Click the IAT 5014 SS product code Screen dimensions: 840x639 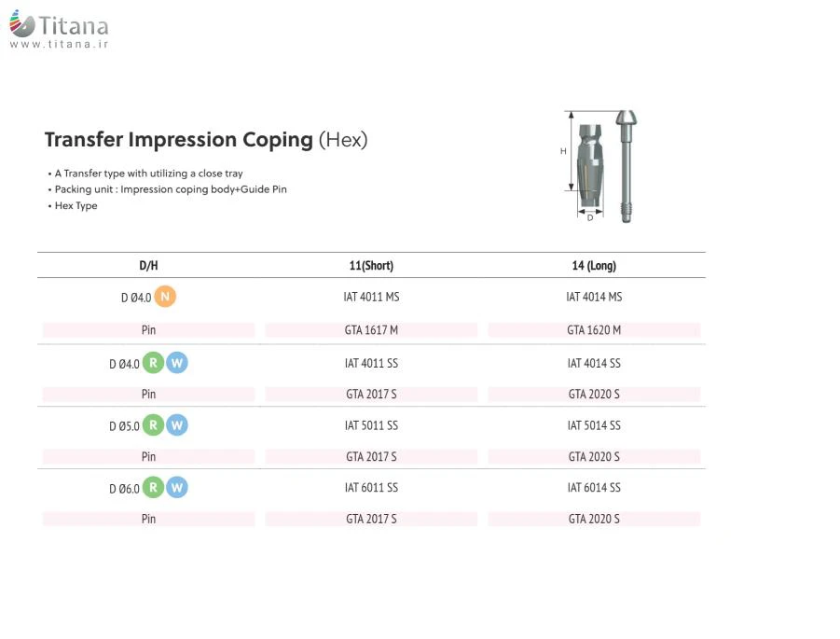click(x=594, y=425)
